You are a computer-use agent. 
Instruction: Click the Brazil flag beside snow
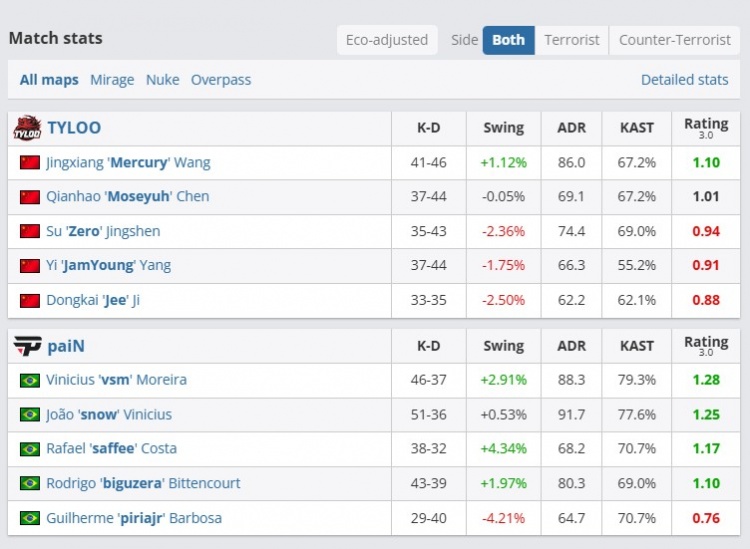(x=30, y=415)
